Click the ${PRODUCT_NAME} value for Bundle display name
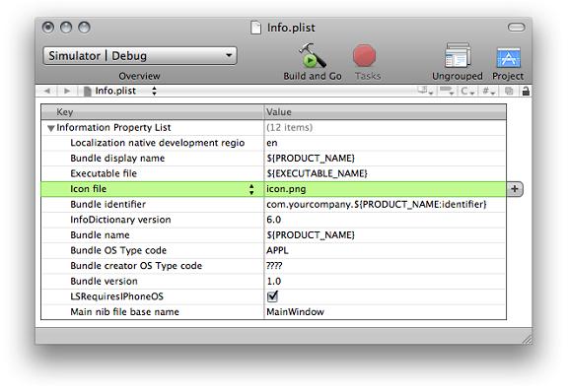Image resolution: width=568 pixels, height=392 pixels. click(x=311, y=159)
